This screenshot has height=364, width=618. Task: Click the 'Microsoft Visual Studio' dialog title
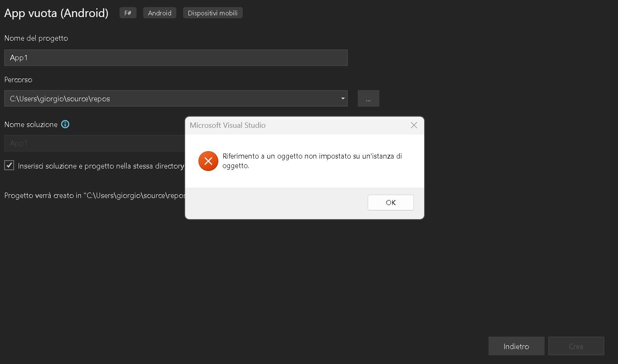coord(227,125)
